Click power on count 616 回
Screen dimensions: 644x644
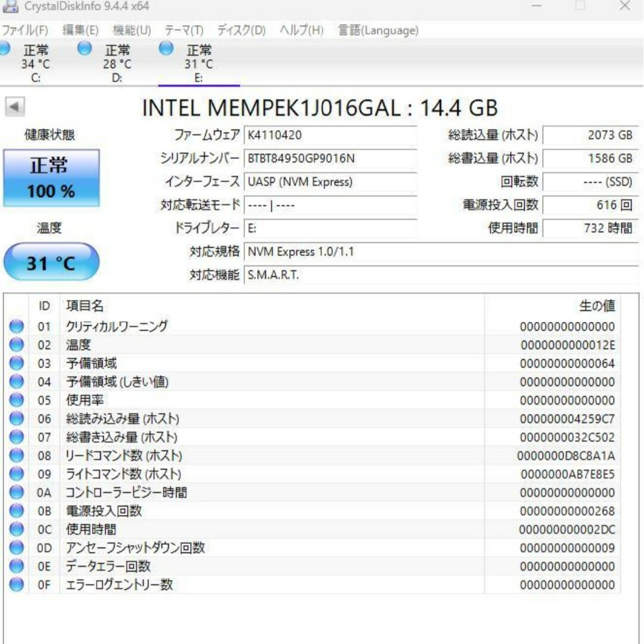point(590,205)
